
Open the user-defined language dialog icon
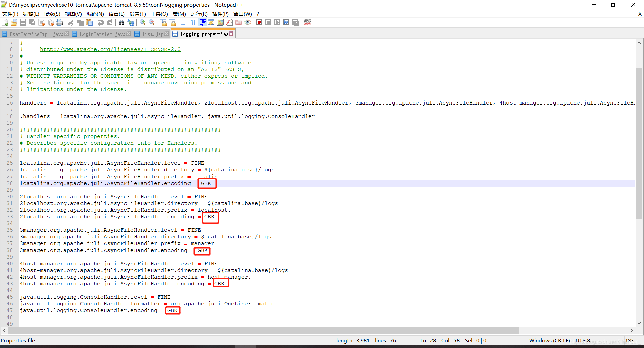coord(211,22)
